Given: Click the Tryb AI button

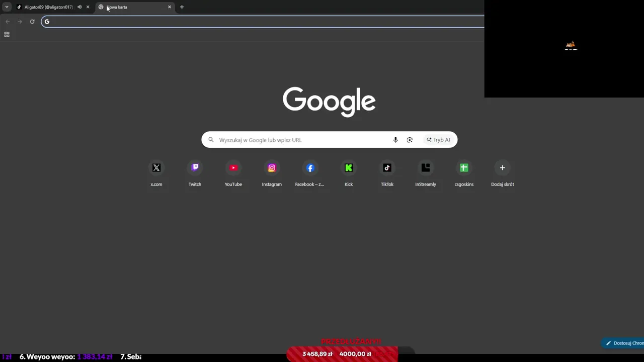Looking at the screenshot, I should (438, 140).
